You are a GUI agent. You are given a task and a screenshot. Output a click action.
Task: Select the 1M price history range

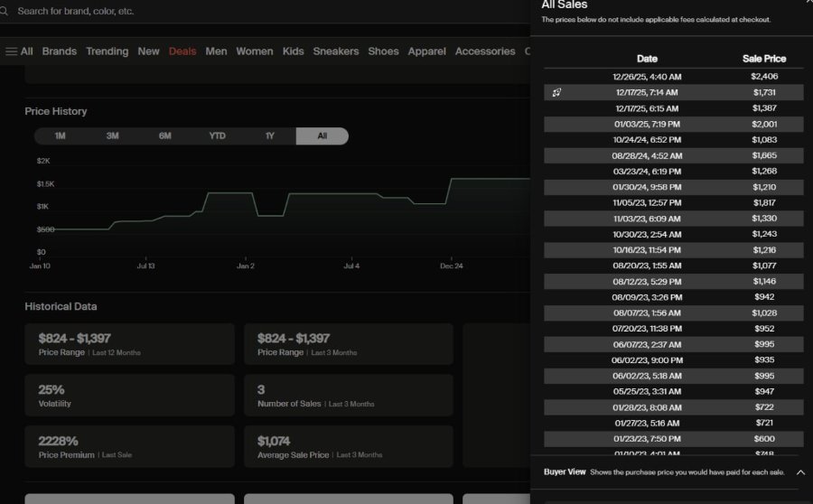click(61, 135)
